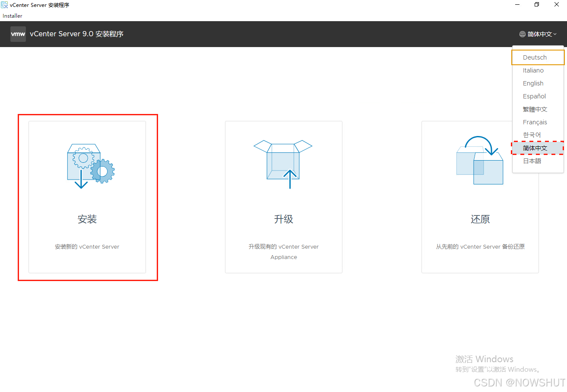Click the 安装 card heading
Screen dimensions: 567x392
87,219
